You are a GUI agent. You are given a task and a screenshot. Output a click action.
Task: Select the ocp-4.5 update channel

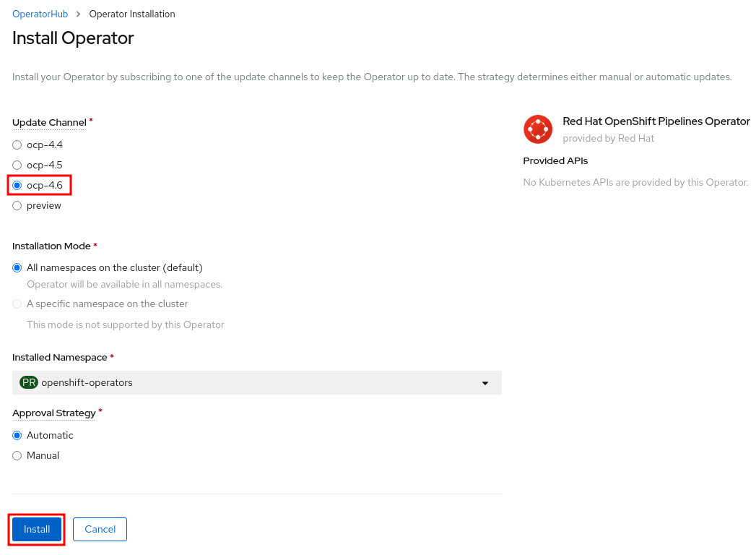(17, 165)
